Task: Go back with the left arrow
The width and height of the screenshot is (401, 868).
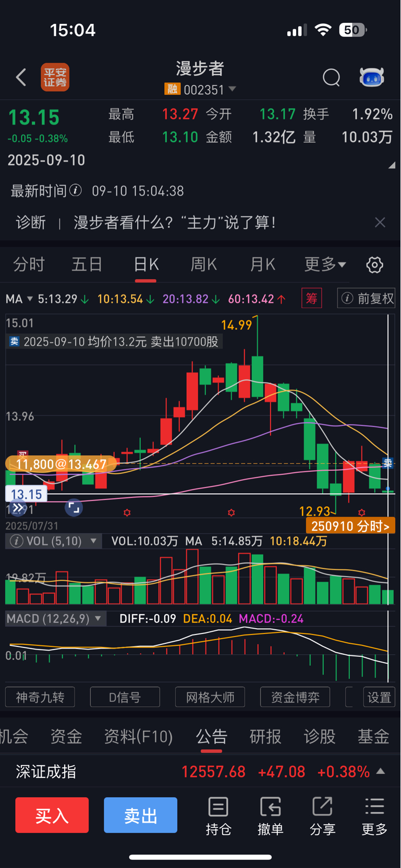Action: click(21, 77)
